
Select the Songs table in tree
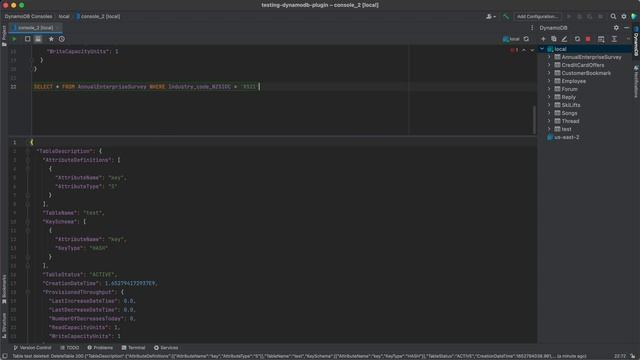[566, 113]
